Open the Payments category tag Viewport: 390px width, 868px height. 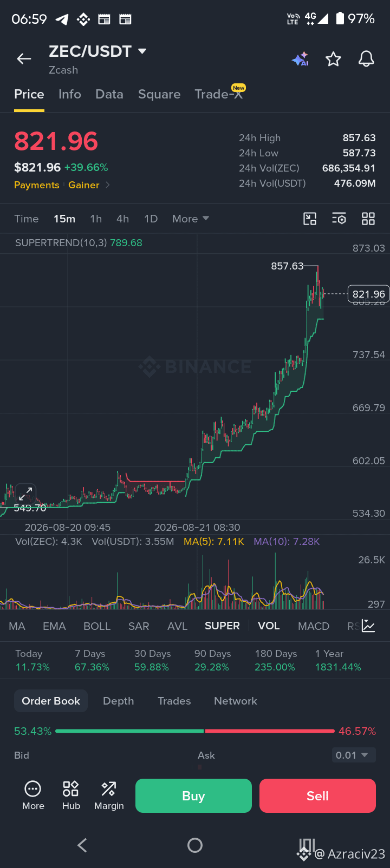[37, 185]
